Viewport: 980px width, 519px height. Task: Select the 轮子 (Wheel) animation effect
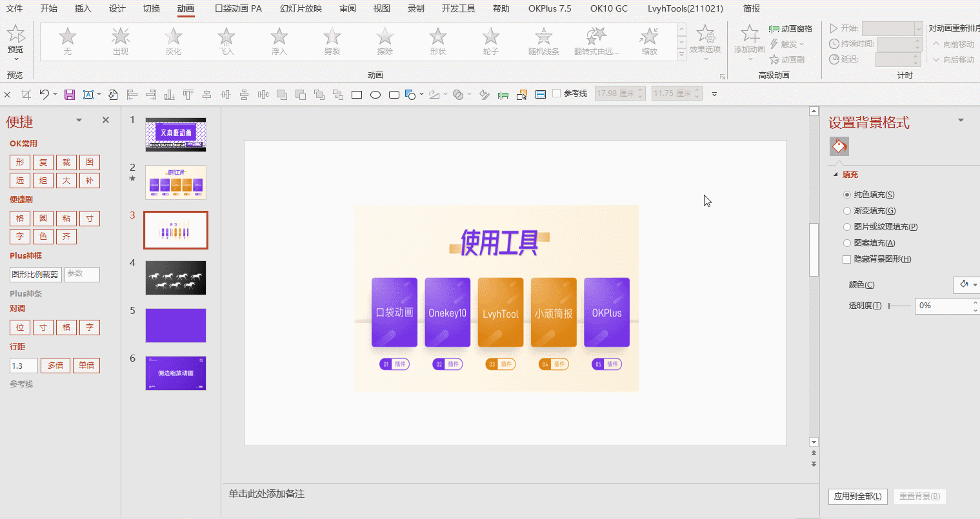[x=491, y=41]
